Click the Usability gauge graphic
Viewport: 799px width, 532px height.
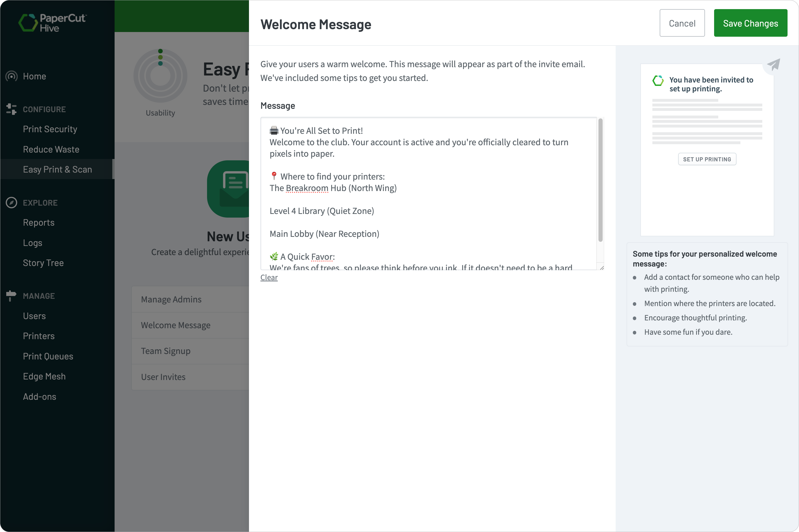160,75
